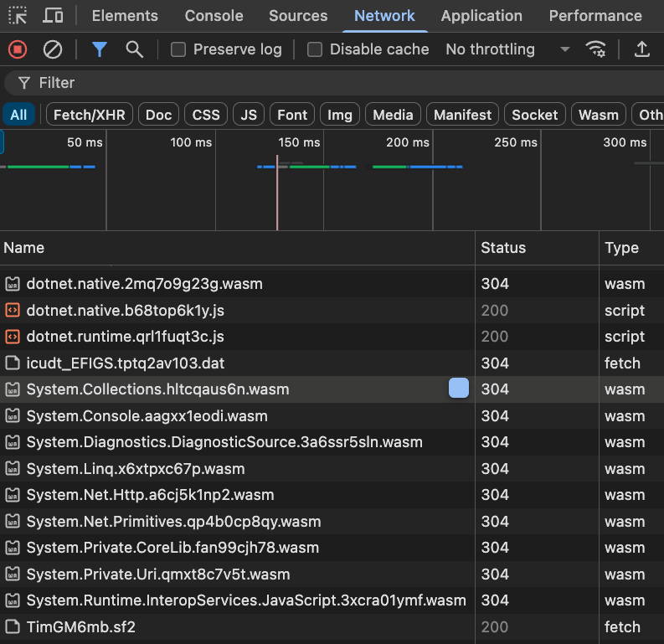Viewport: 664px width, 644px height.
Task: Enable the Preserve log checkbox
Action: pyautogui.click(x=178, y=49)
